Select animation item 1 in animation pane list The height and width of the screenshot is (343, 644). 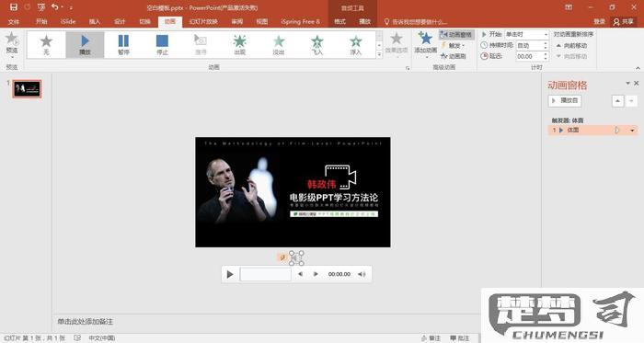tap(592, 130)
